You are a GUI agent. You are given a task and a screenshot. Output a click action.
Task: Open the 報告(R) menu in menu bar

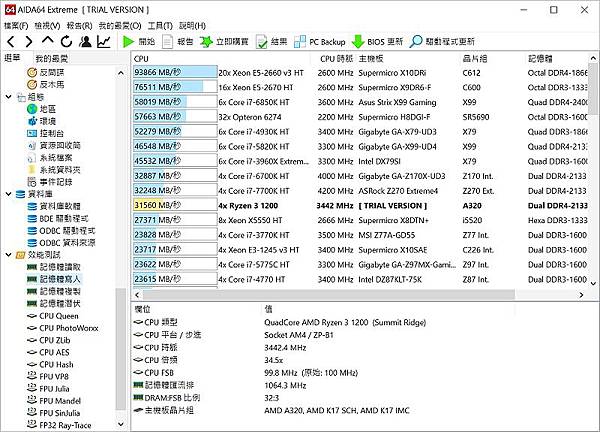(80, 26)
